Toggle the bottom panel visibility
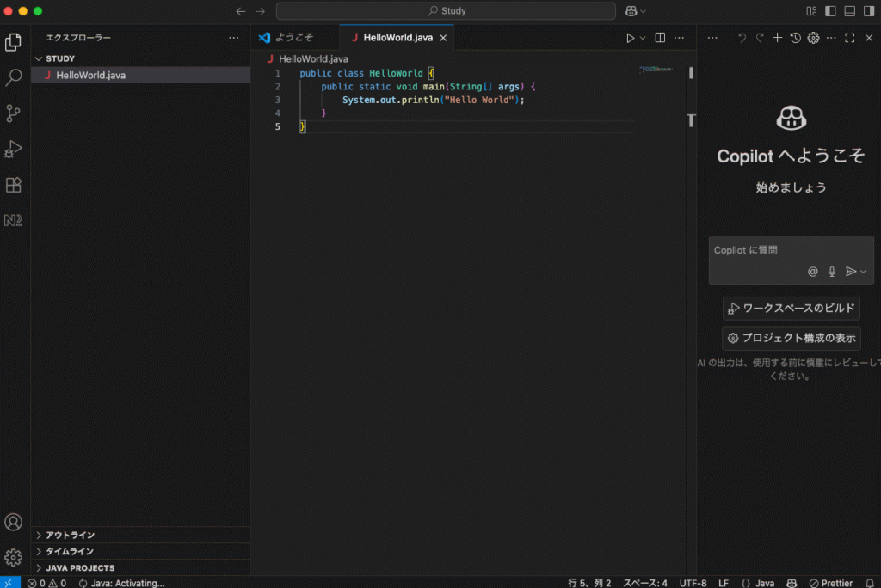This screenshot has width=881, height=588. click(850, 11)
